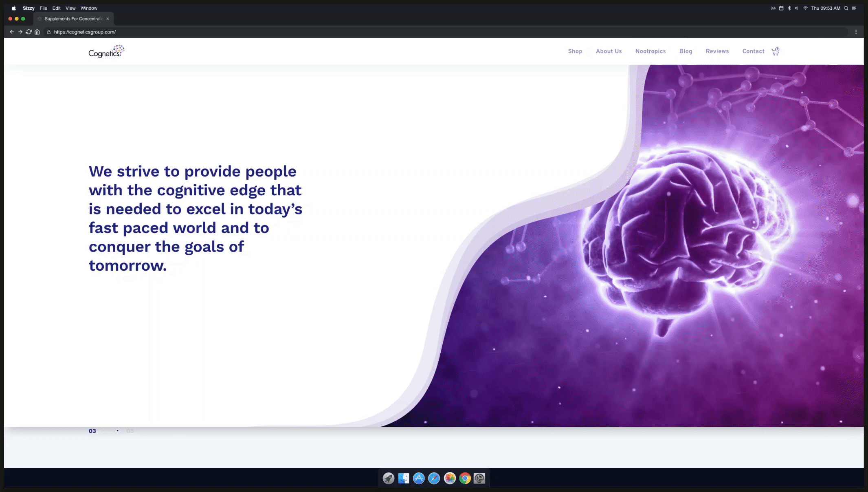
Task: Go to the browser home icon
Action: (x=37, y=32)
